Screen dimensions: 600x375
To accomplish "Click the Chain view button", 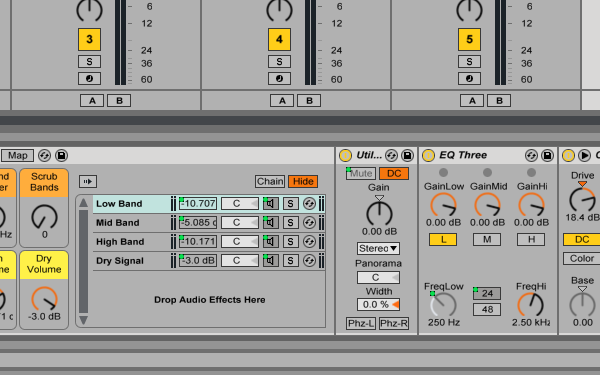I will (x=270, y=181).
